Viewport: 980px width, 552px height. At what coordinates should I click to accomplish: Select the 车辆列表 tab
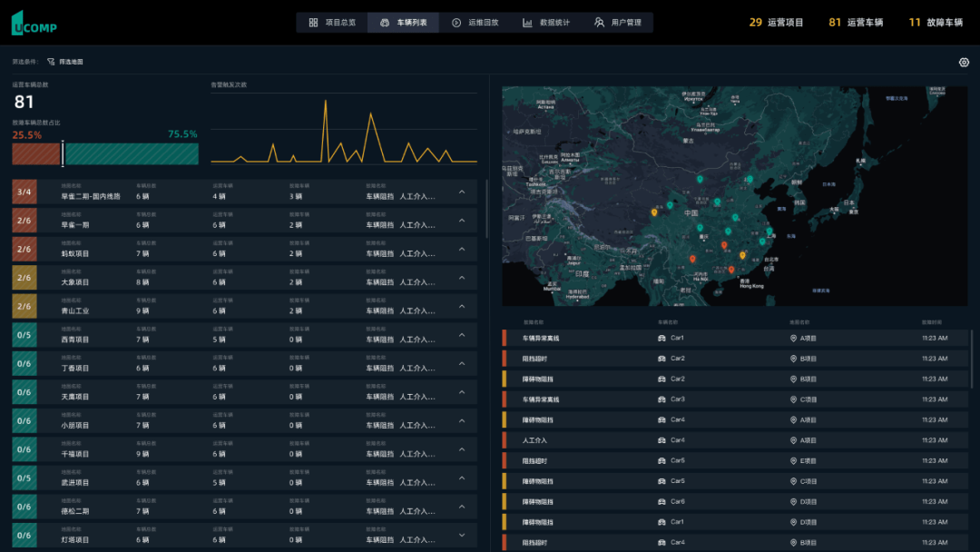[x=403, y=23]
